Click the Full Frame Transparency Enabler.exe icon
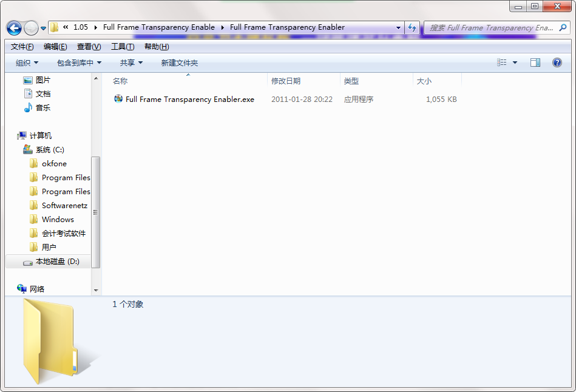Screen dimensions: 576x392 [118, 99]
